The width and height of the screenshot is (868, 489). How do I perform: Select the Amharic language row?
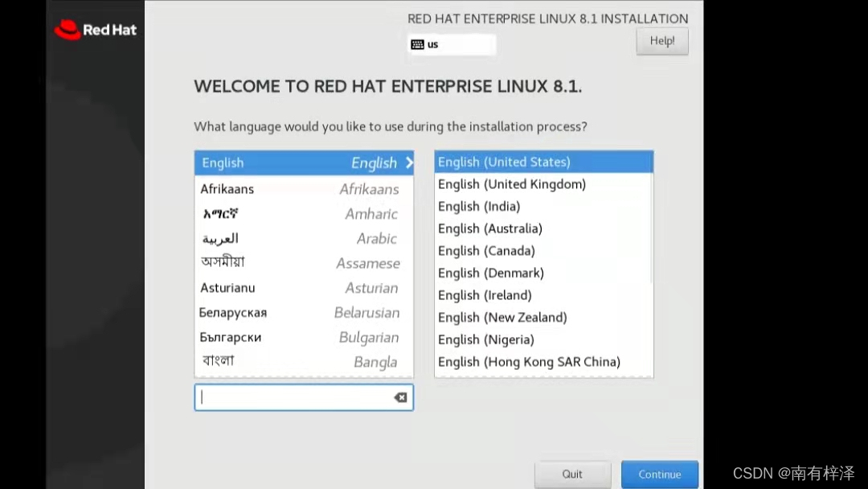tap(304, 214)
